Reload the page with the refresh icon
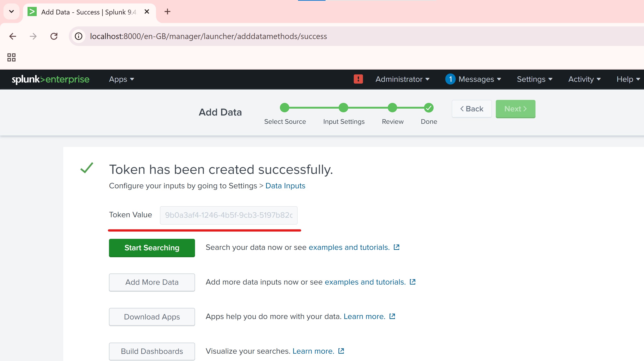 [54, 36]
